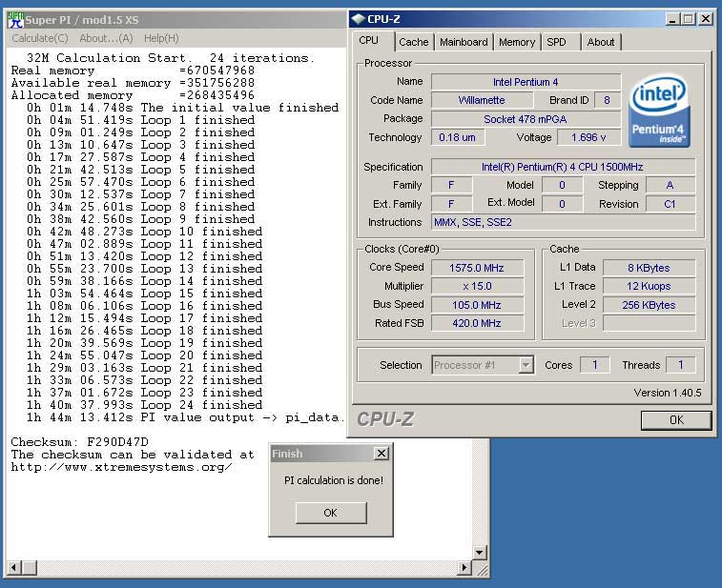
Task: Click the horizontal scroll right arrow in Super PI
Action: (464, 568)
